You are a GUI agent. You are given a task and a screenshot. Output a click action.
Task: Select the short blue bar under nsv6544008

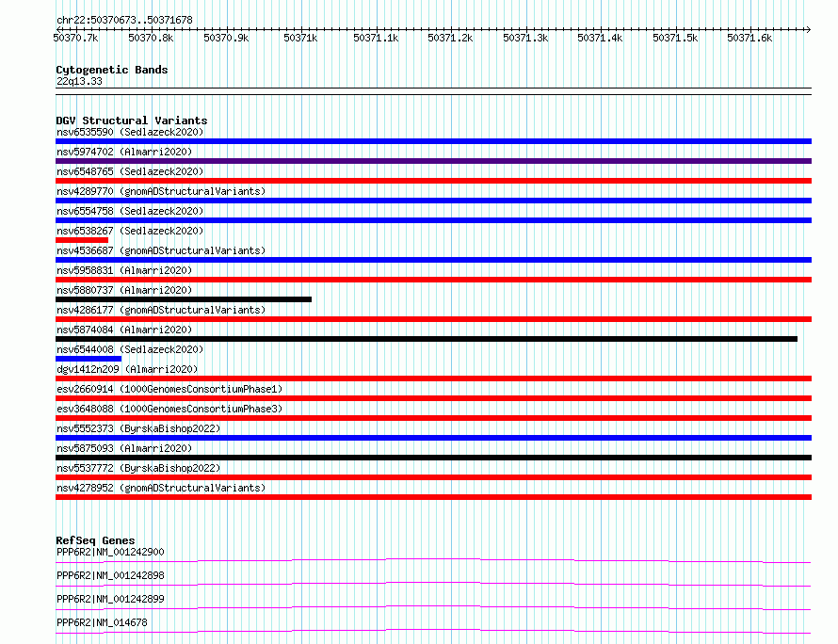(x=89, y=359)
